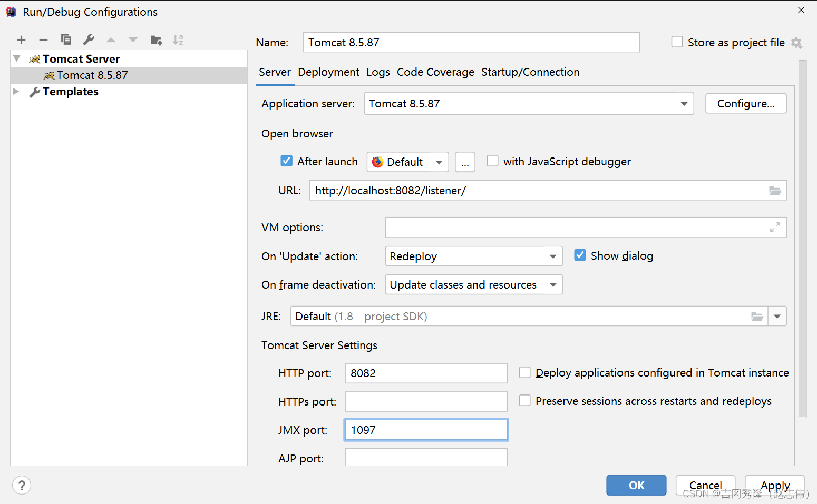Expand the VM options field
The image size is (817, 504).
(x=775, y=228)
